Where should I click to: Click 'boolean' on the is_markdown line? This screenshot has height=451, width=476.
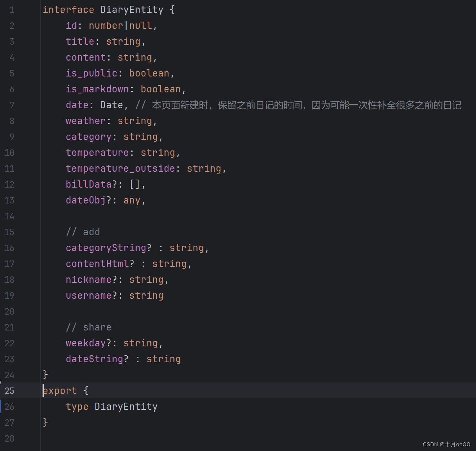161,89
